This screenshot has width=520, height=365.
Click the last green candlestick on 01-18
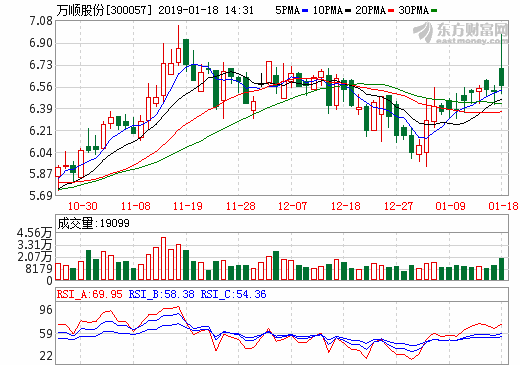[x=501, y=77]
